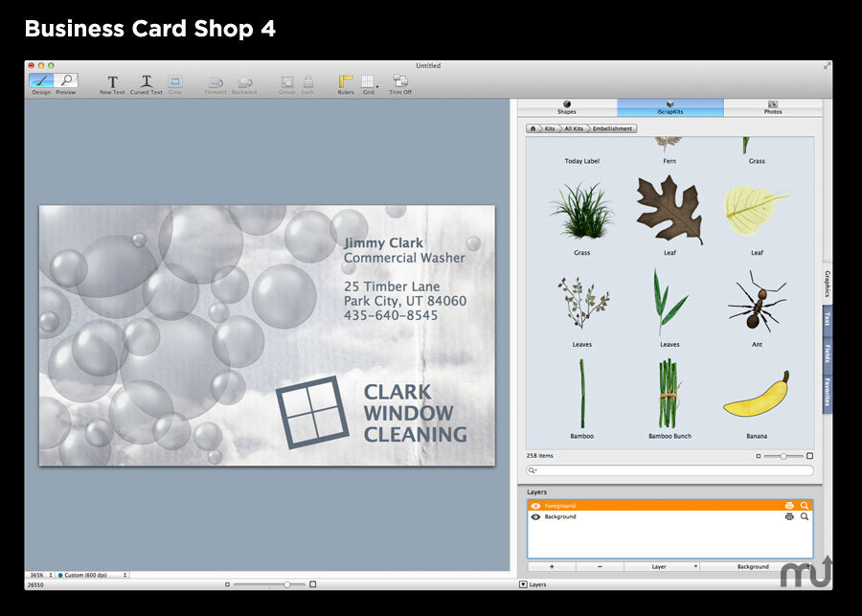Hide the Foreground layer via eye icon
Image resolution: width=862 pixels, height=616 pixels.
[x=535, y=505]
